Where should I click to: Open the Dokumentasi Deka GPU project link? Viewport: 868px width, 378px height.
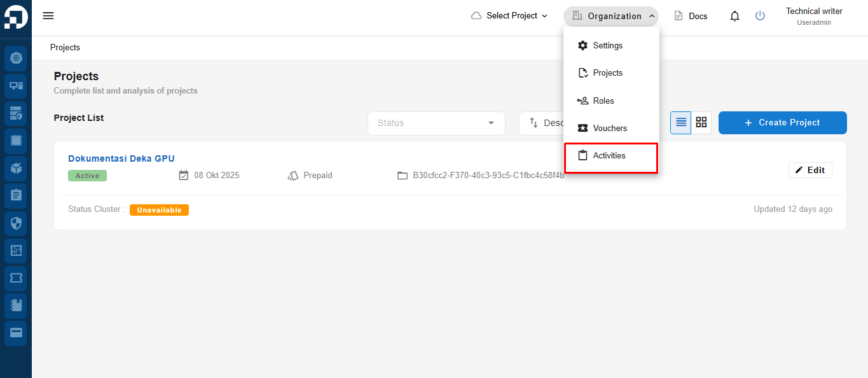pos(121,158)
